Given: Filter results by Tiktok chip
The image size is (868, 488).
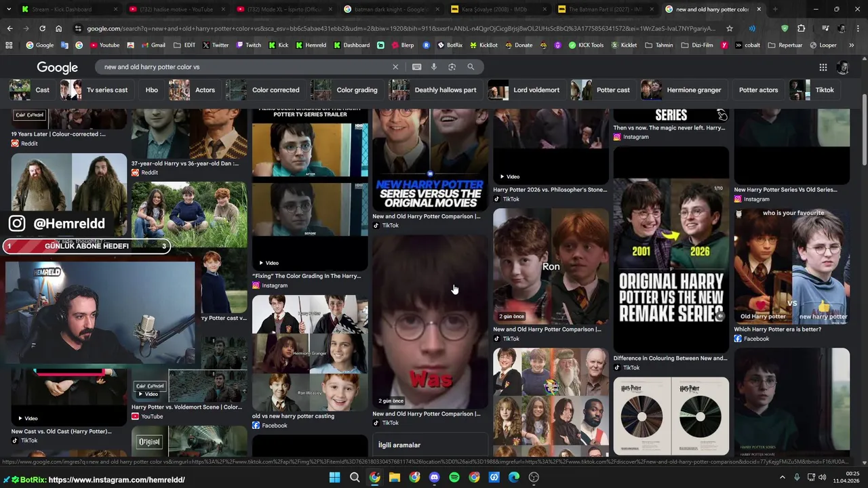Looking at the screenshot, I should tap(814, 90).
